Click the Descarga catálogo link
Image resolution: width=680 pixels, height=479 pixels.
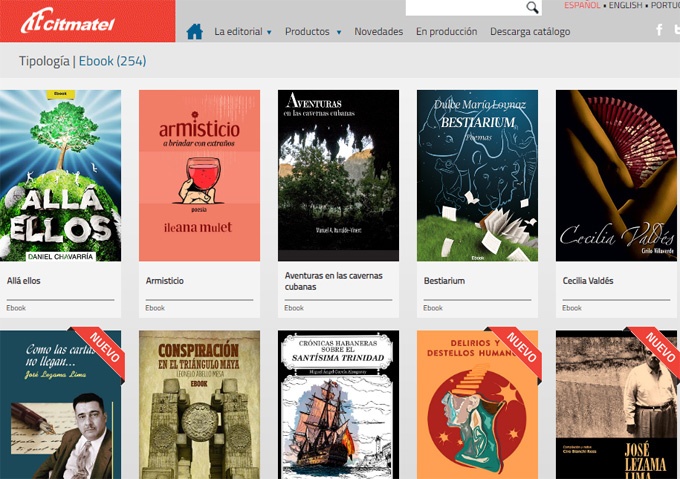click(x=530, y=32)
